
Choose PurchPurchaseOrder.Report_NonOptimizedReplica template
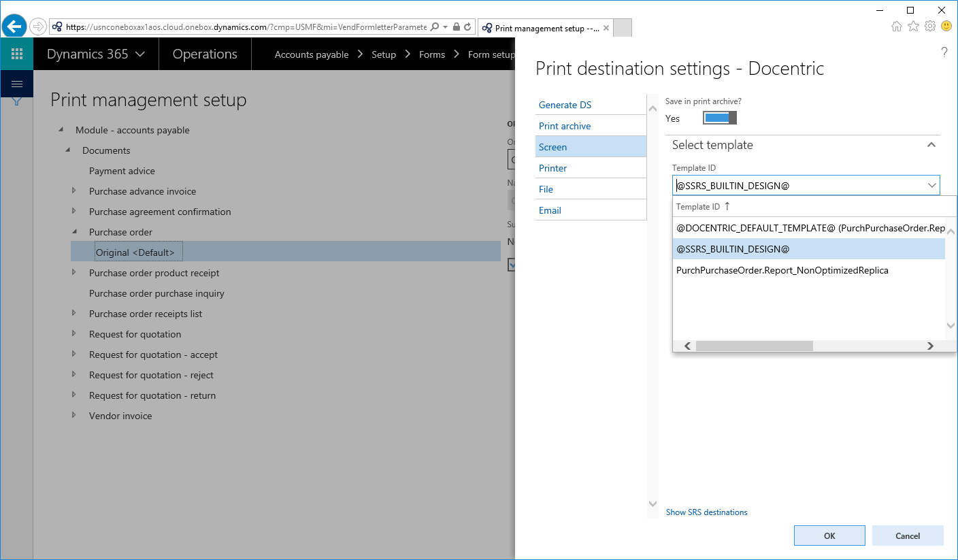pos(809,270)
